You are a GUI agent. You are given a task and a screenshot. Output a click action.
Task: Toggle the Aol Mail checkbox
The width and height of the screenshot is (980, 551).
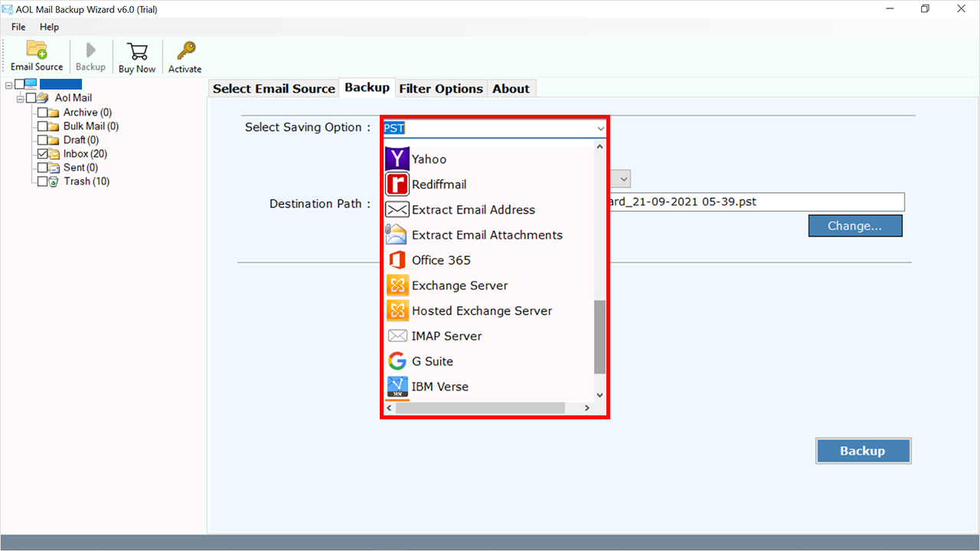tap(31, 98)
